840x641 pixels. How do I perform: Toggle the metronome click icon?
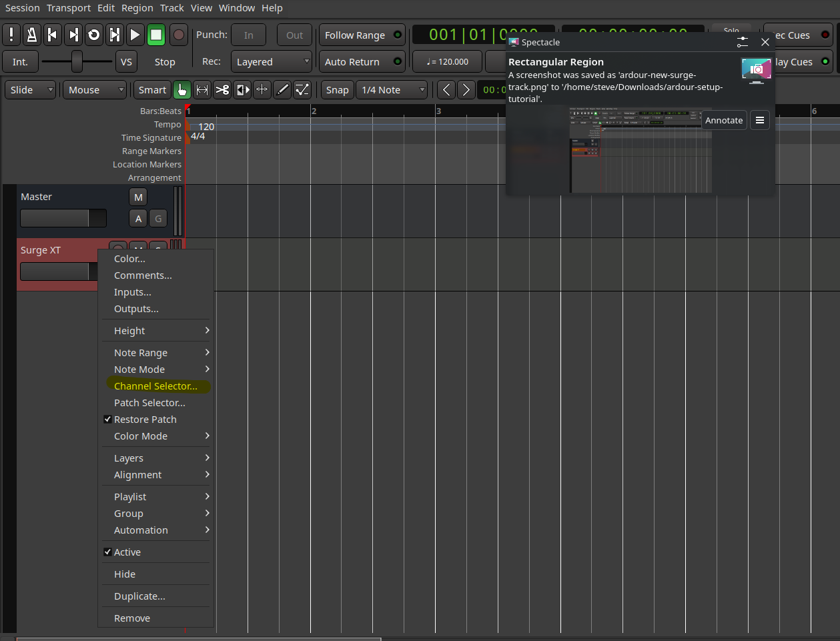[x=32, y=35]
